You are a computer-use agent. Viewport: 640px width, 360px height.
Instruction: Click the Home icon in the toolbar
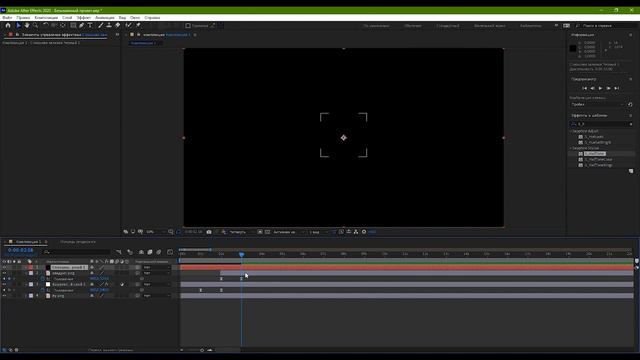pyautogui.click(x=8, y=25)
